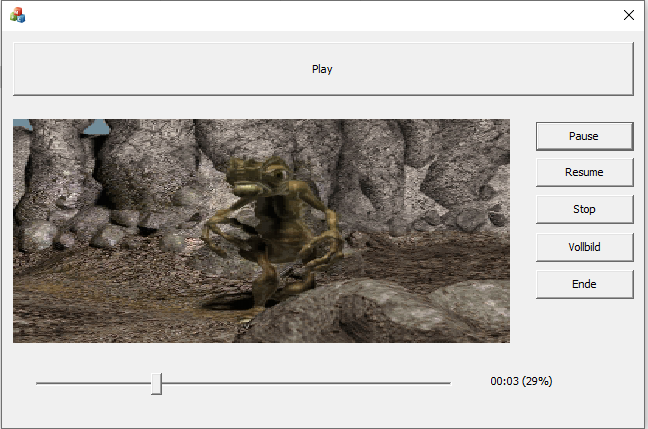The width and height of the screenshot is (648, 429).
Task: Stop the video playback
Action: [584, 210]
